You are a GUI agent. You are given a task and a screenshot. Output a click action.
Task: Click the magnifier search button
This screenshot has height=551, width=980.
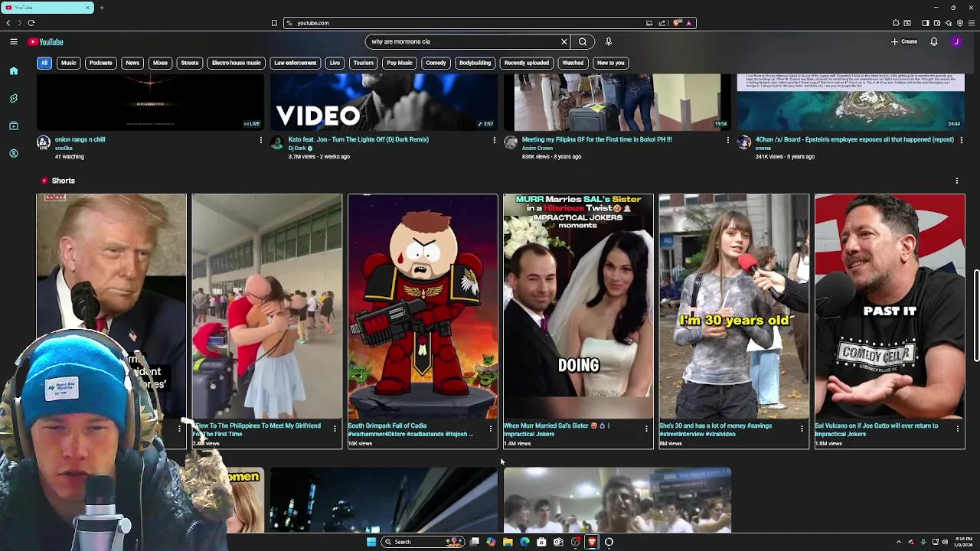point(583,42)
